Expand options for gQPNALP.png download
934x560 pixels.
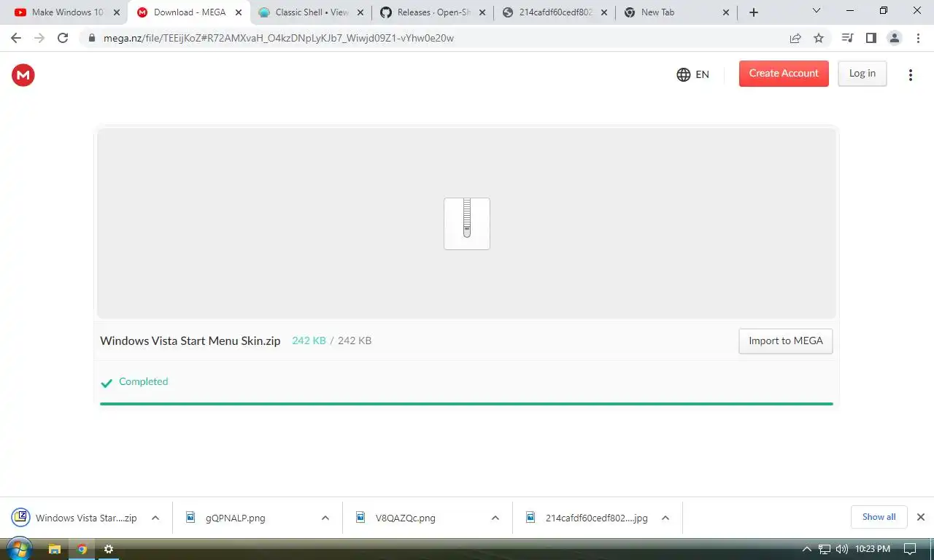[x=325, y=518]
